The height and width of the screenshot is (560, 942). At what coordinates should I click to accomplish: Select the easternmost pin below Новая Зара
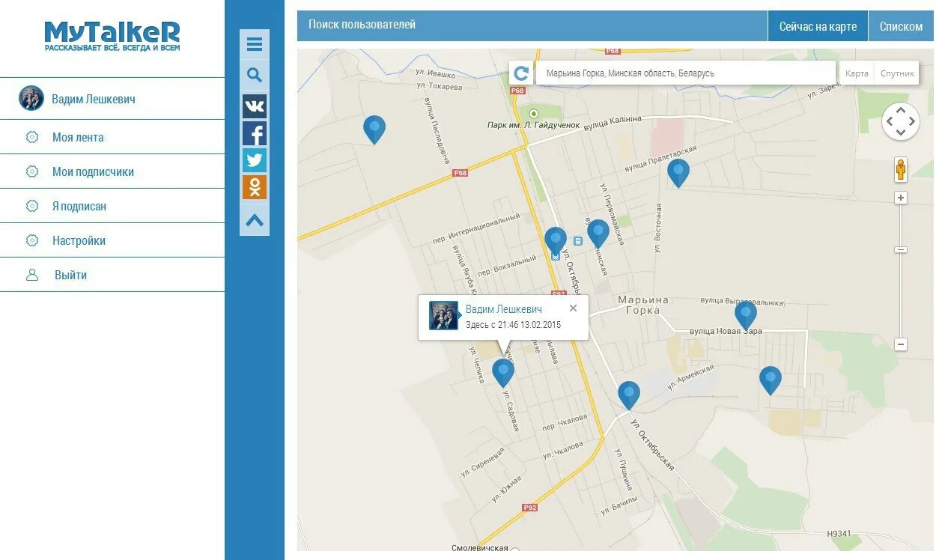[771, 380]
